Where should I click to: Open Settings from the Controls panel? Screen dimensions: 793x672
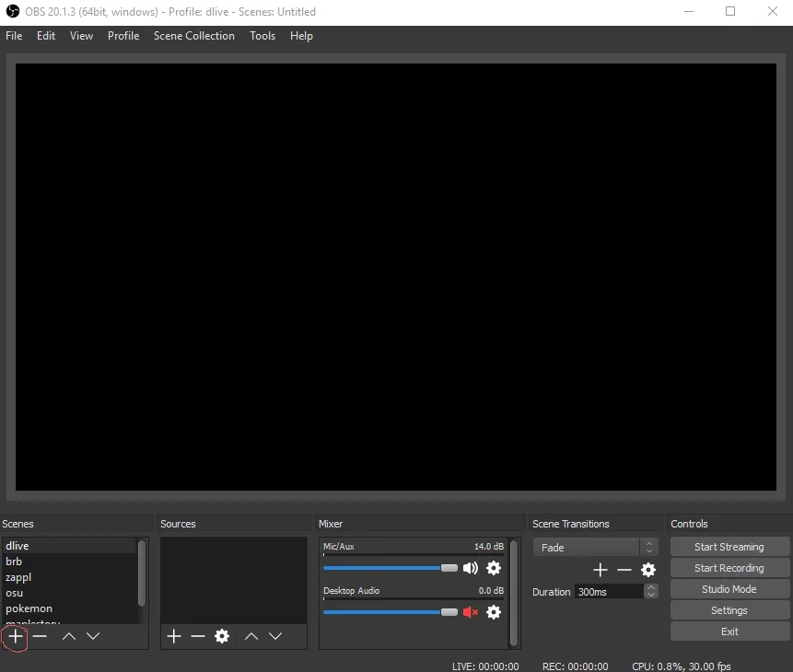point(729,610)
